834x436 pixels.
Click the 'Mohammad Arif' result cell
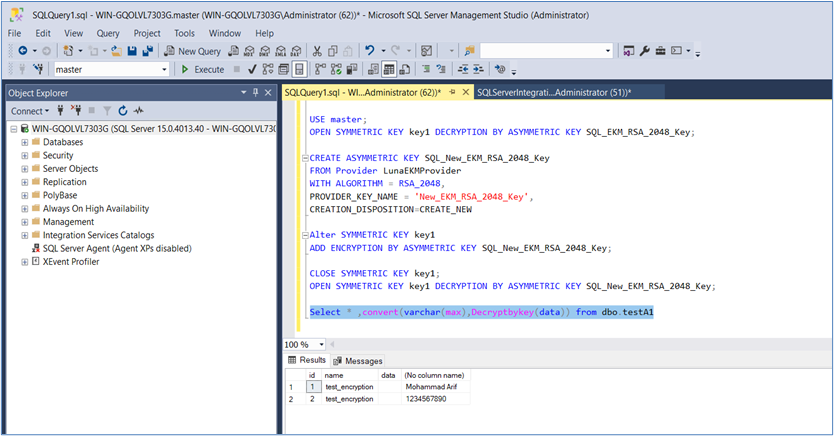tap(435, 387)
